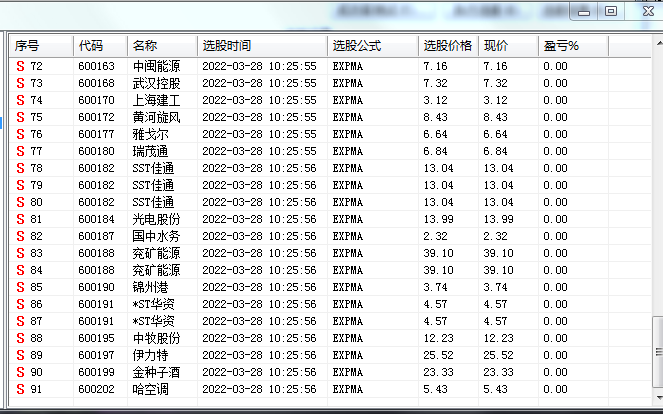Image resolution: width=663 pixels, height=414 pixels.
Task: Click 选股价格 value 8.43 in row 75
Action: (436, 117)
